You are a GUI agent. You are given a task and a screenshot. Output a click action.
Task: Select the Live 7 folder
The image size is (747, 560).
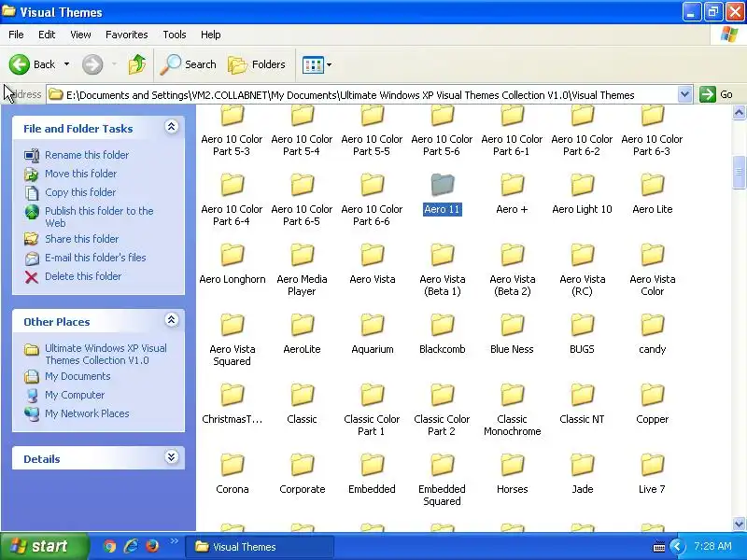pos(652,475)
